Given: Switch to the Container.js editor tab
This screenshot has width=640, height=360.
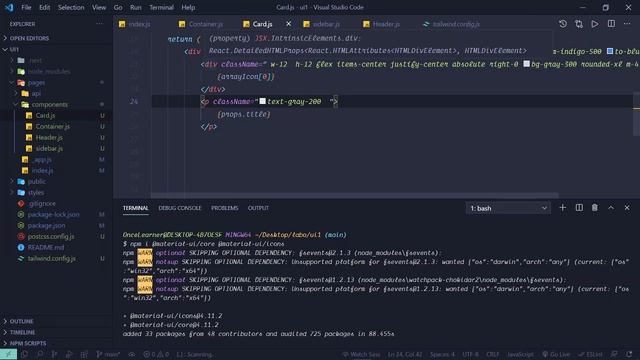Looking at the screenshot, I should tap(206, 24).
